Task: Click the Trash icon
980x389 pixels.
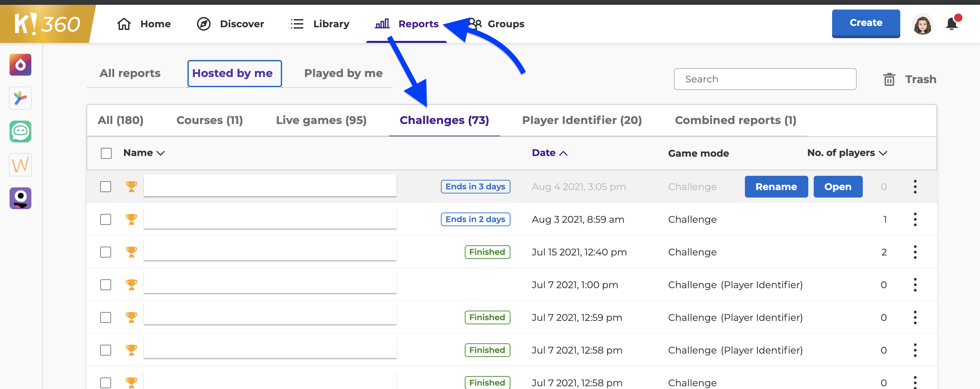Action: pyautogui.click(x=889, y=79)
